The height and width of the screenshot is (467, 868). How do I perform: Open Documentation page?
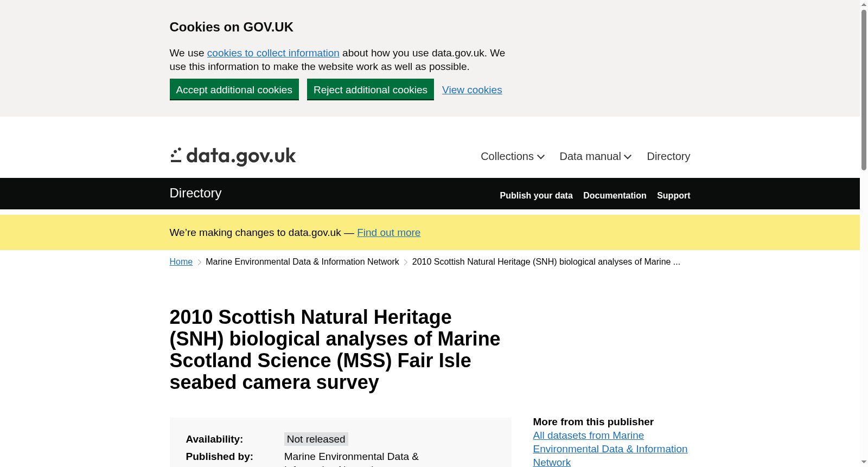(615, 196)
